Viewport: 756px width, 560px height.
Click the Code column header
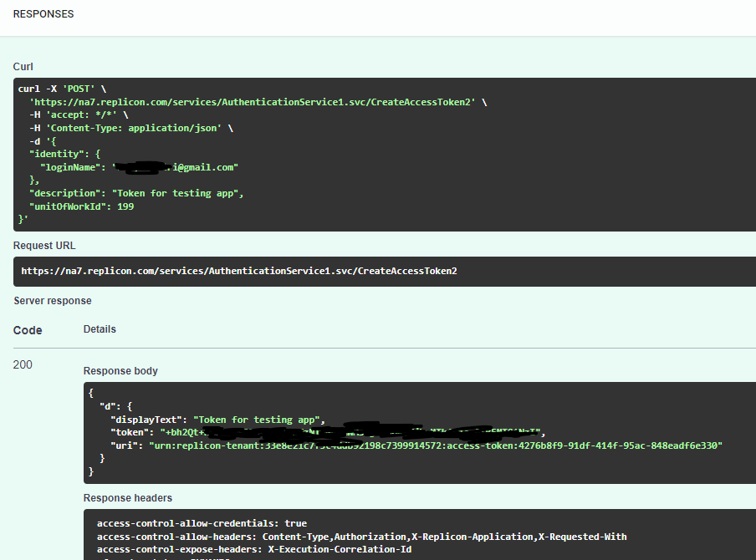pos(28,330)
